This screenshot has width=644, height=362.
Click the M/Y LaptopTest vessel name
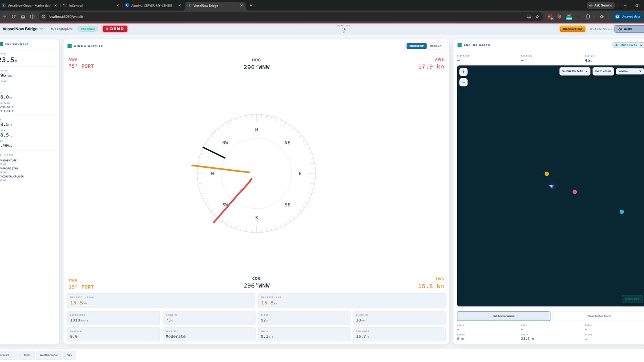[62, 29]
